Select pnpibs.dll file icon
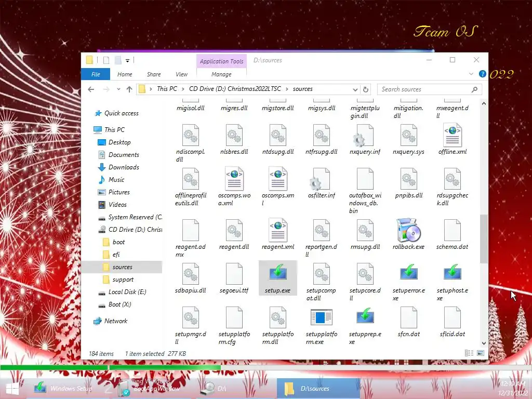Image resolution: width=532 pixels, height=399 pixels. (408, 179)
